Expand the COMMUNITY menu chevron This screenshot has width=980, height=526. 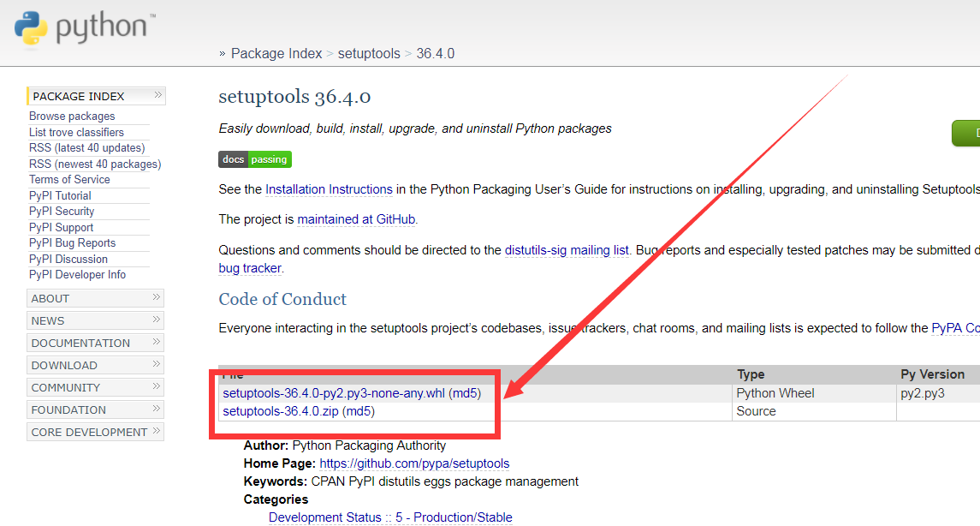click(157, 386)
